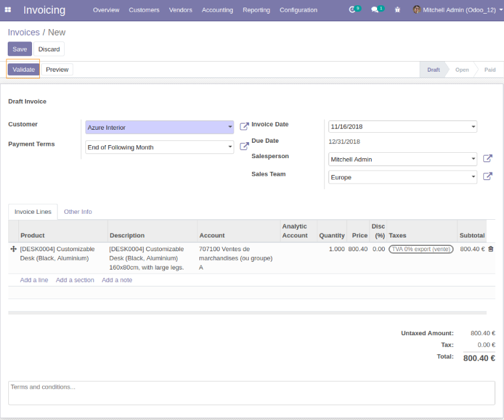This screenshot has height=420, width=504.
Task: Open Salesperson external link icon
Action: click(487, 159)
